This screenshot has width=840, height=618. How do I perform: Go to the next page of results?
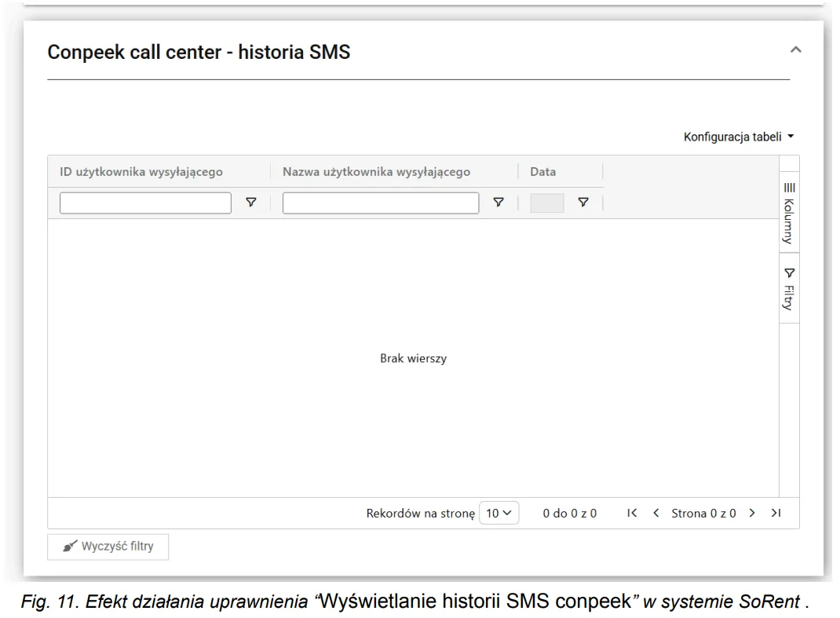(x=752, y=513)
